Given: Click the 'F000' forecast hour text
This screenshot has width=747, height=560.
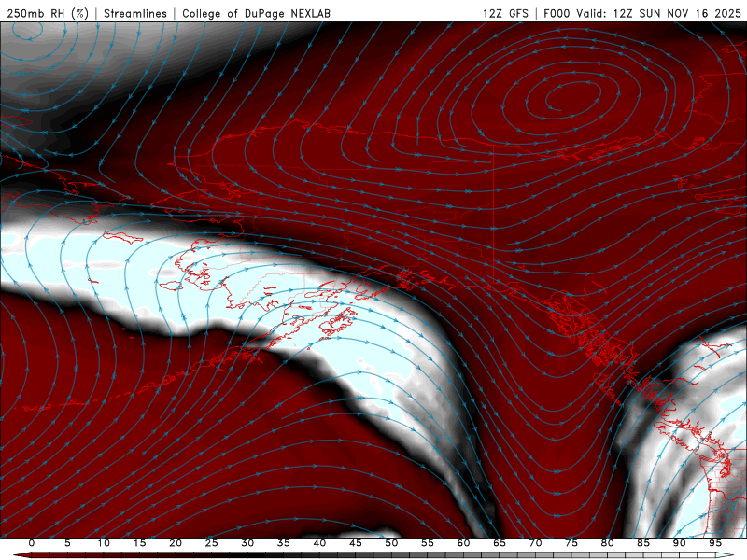Looking at the screenshot, I should 557,14.
